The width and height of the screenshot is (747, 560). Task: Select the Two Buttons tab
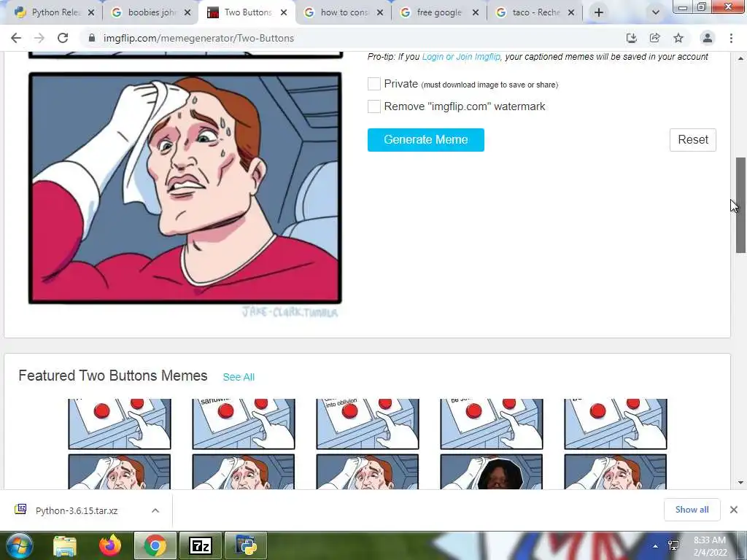[x=246, y=12]
